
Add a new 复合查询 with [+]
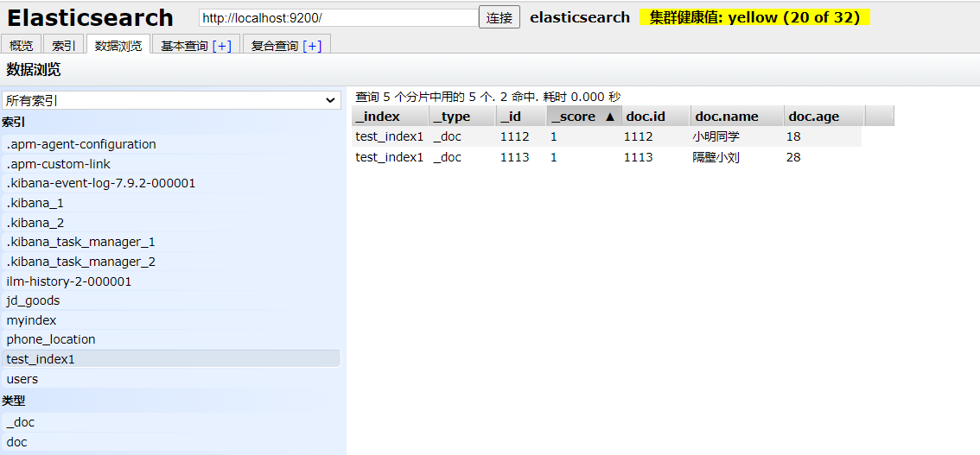pos(312,46)
